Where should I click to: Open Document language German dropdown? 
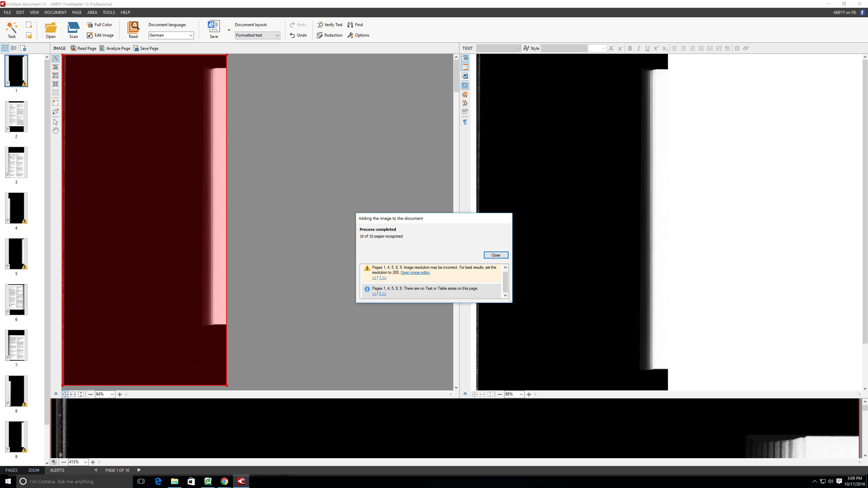(x=171, y=35)
